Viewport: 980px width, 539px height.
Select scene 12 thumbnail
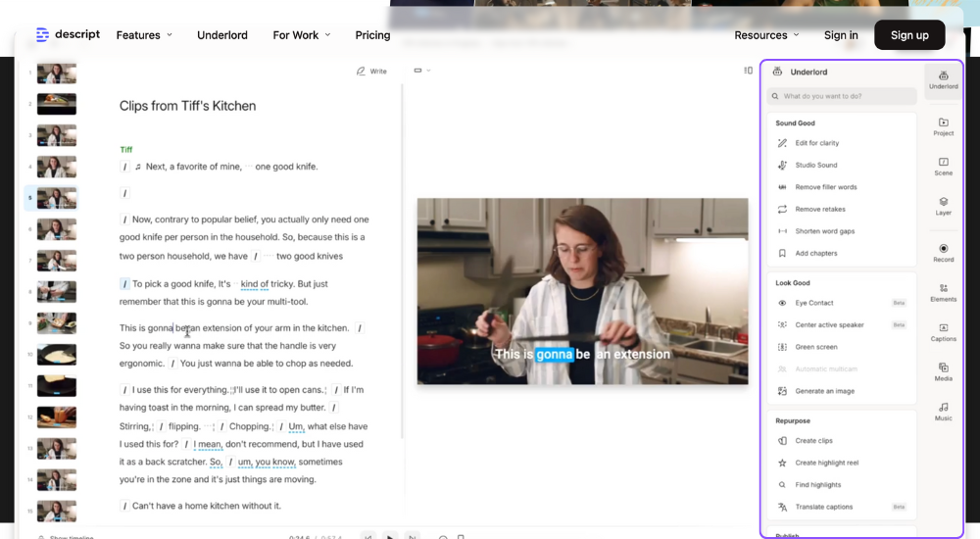point(57,417)
